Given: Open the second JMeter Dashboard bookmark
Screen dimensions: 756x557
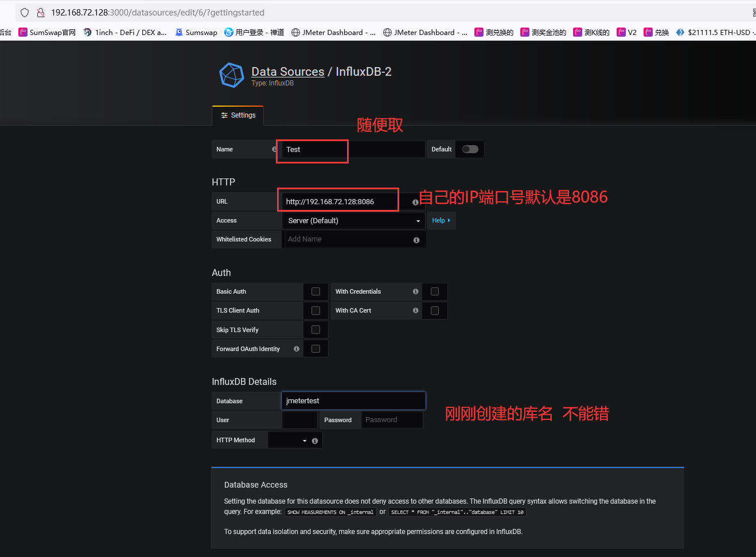Looking at the screenshot, I should point(425,32).
